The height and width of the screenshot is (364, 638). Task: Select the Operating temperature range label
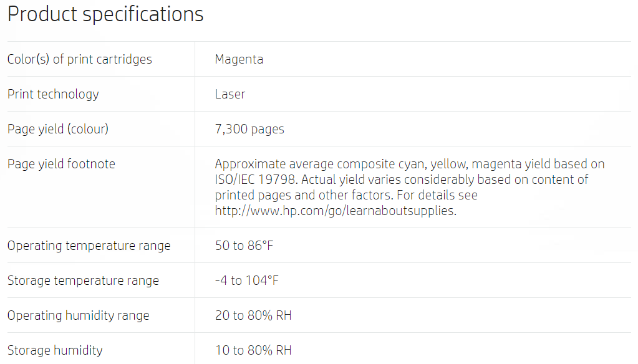[x=89, y=246]
